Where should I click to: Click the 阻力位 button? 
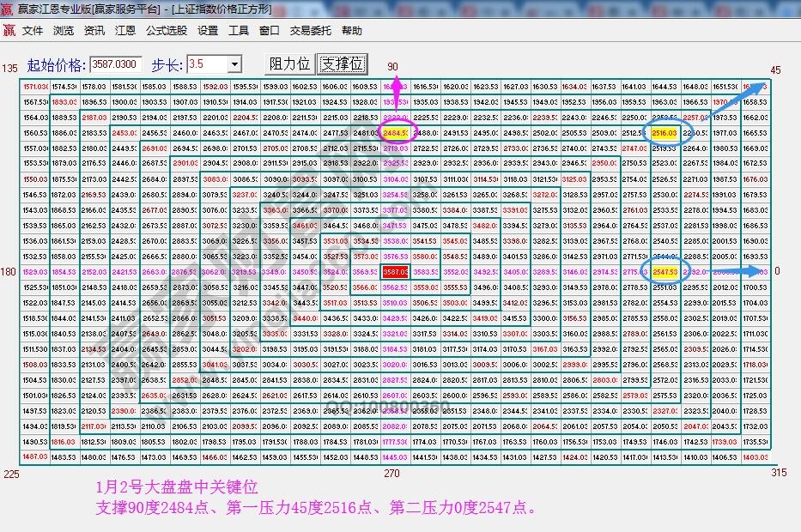(291, 64)
